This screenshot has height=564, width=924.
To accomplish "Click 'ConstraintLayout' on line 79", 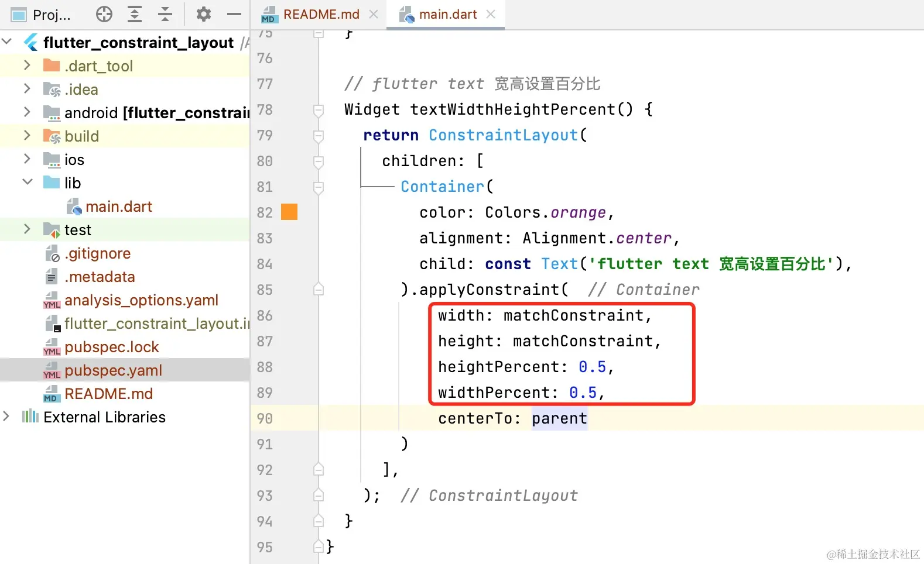I will tap(504, 135).
